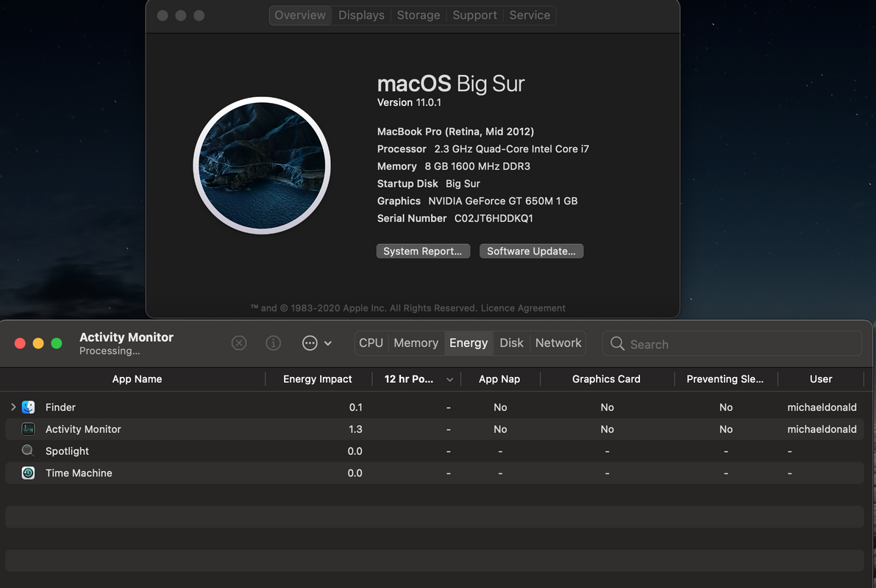876x588 pixels.
Task: Open the Support tab in About This Mac
Action: 474,15
